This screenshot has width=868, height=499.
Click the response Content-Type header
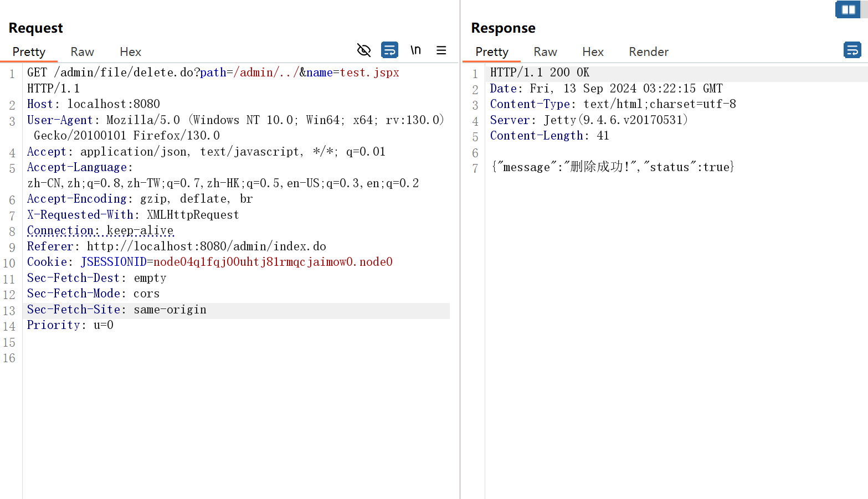(x=613, y=104)
